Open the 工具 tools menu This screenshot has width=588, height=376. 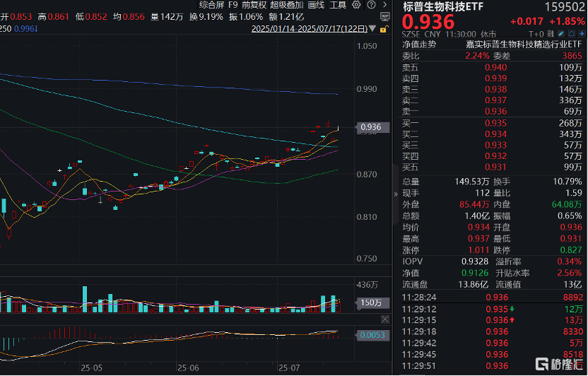pyautogui.click(x=338, y=5)
